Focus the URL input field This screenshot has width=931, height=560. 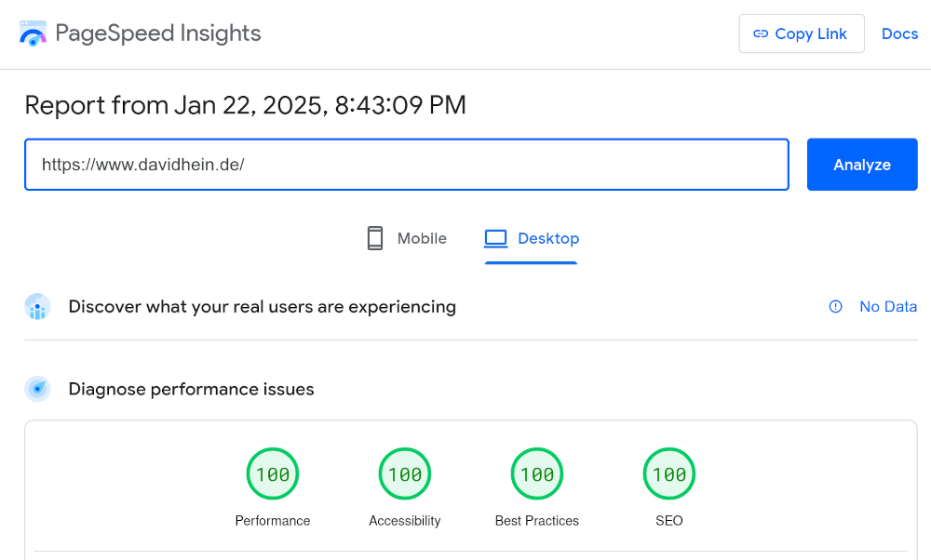pyautogui.click(x=407, y=165)
